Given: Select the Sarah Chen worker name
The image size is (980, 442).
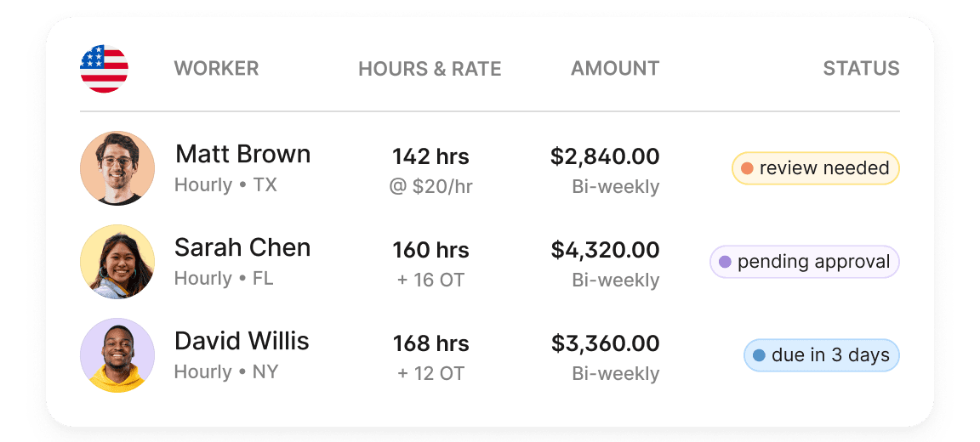Looking at the screenshot, I should 242,248.
